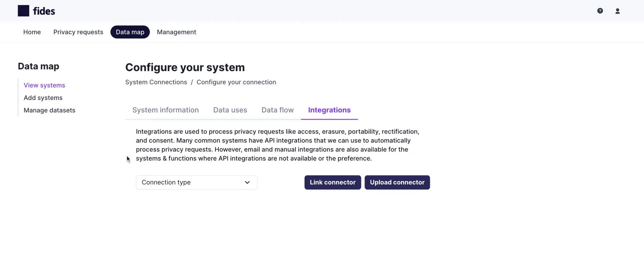Open the Data flow tab
This screenshot has width=644, height=275.
point(277,110)
